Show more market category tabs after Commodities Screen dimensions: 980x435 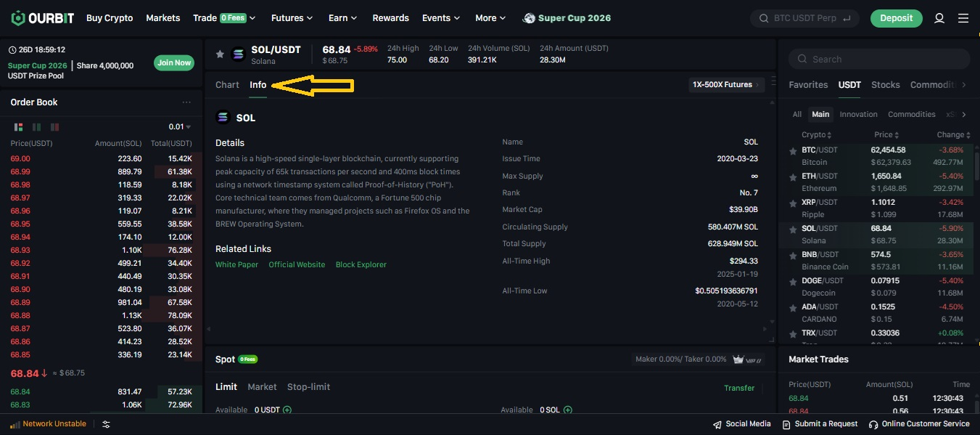point(964,85)
